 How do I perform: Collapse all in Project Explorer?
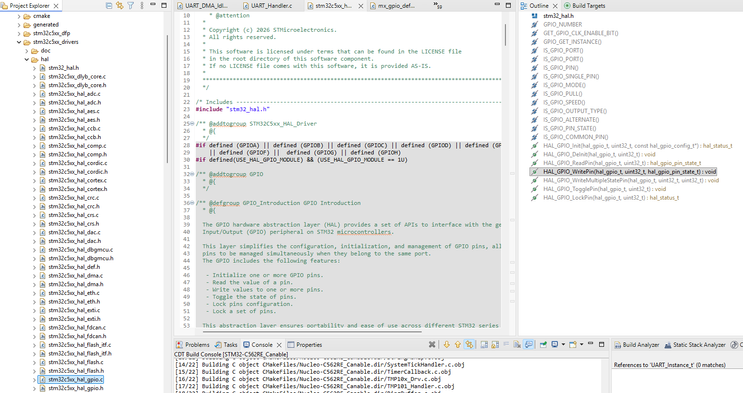tap(109, 6)
